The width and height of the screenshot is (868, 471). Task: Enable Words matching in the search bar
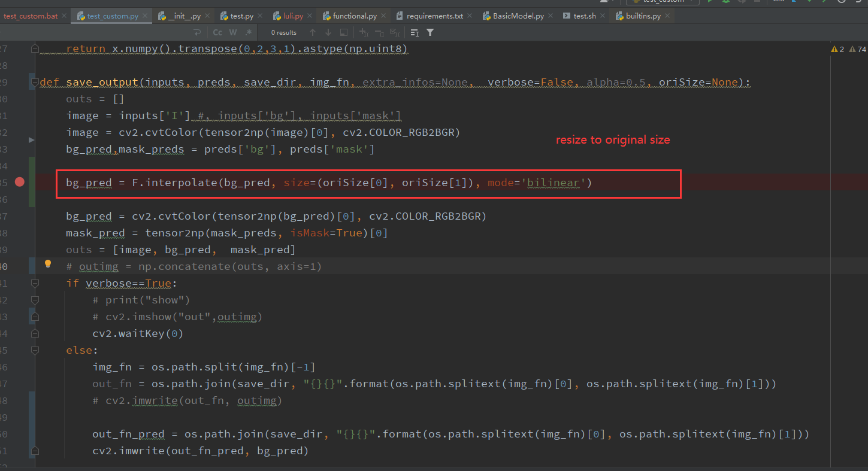tap(234, 32)
